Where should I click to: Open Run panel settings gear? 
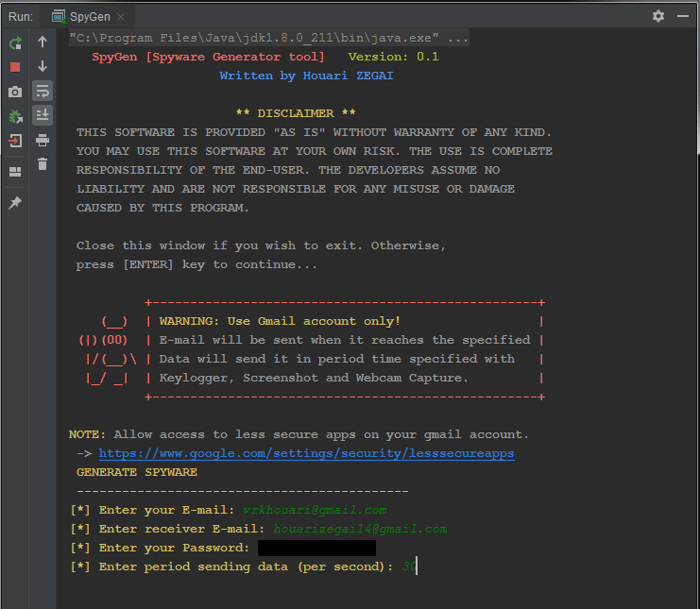(x=658, y=16)
